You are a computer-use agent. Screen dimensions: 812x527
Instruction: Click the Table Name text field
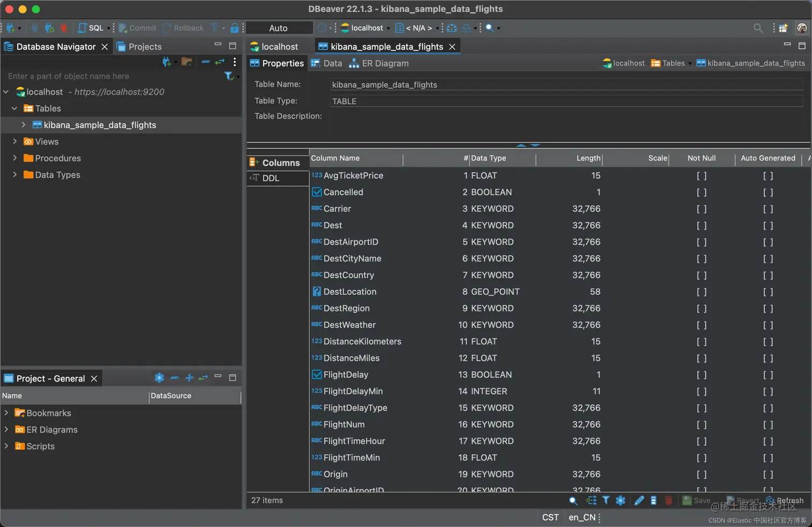tap(567, 85)
